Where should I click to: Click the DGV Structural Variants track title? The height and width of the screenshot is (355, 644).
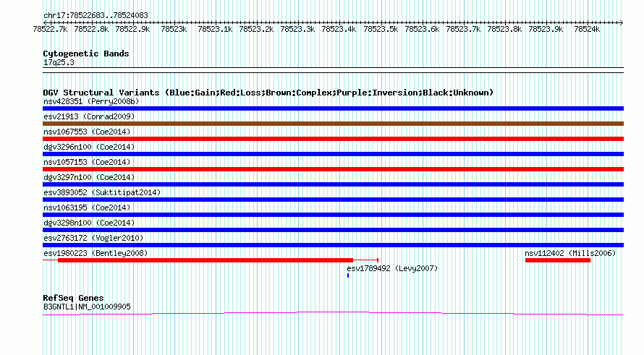[268, 93]
